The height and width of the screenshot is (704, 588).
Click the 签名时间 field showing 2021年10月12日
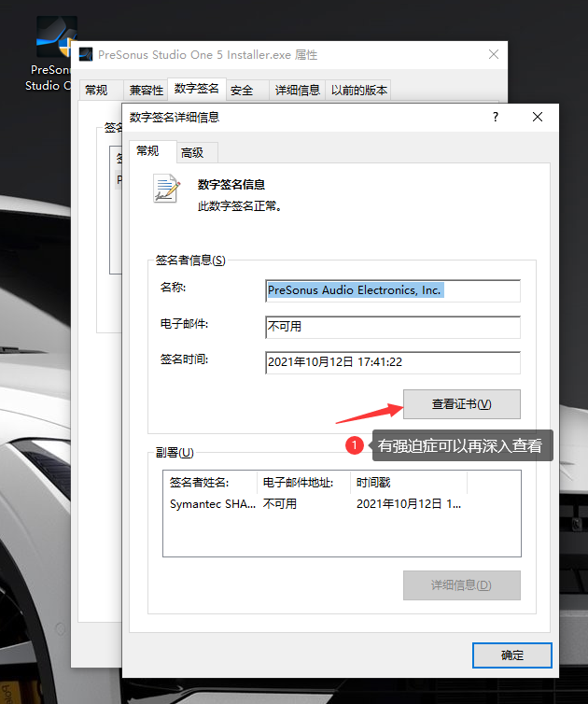tap(393, 362)
